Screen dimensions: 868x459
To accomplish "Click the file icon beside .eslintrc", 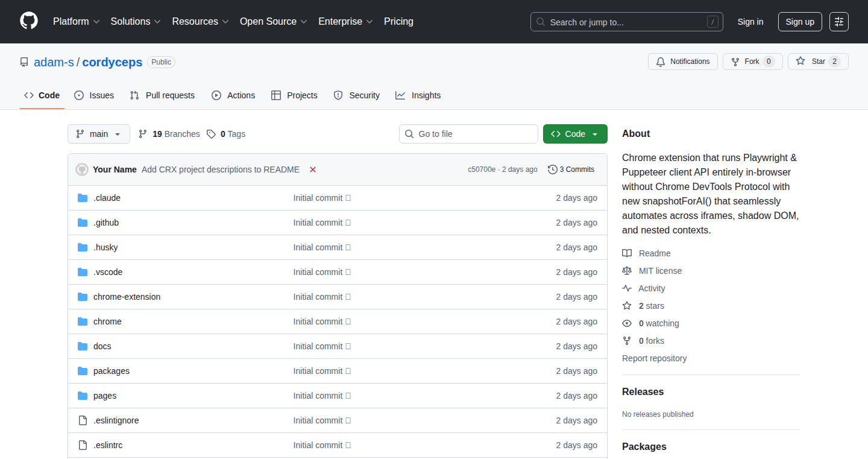I will [x=83, y=445].
